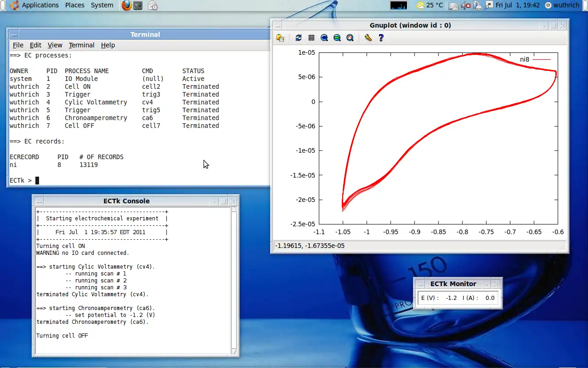Screen dimensions: 588x368
Task: Click 'running scan # 2' console line
Action: click(x=96, y=281)
